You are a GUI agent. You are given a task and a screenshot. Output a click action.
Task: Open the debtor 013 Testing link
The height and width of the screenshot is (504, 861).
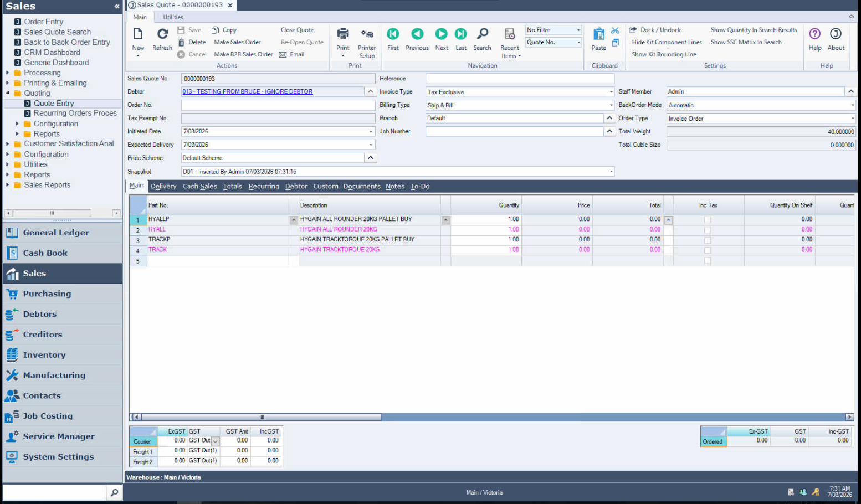(247, 92)
